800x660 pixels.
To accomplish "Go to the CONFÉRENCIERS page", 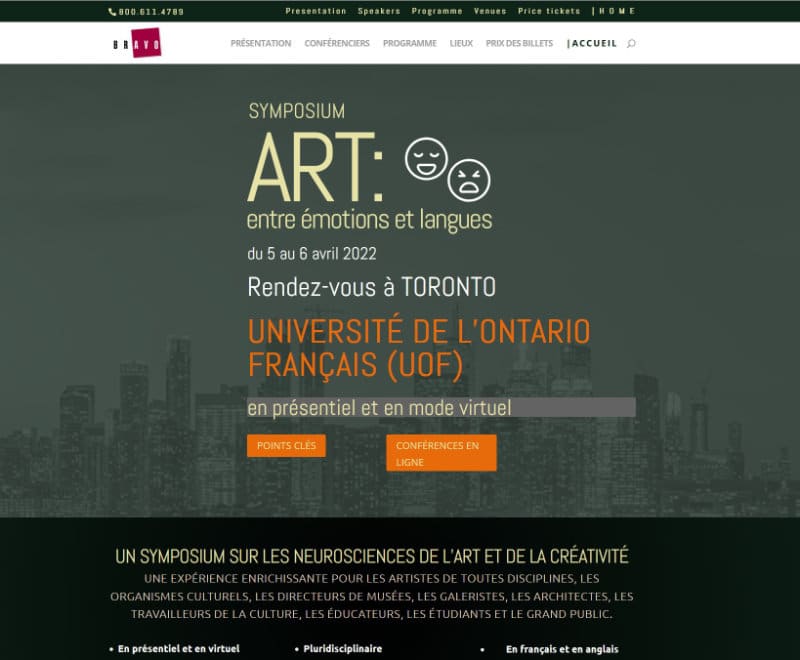I will 337,44.
